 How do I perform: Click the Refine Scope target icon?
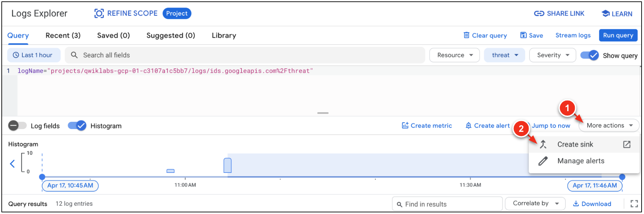pyautogui.click(x=99, y=13)
